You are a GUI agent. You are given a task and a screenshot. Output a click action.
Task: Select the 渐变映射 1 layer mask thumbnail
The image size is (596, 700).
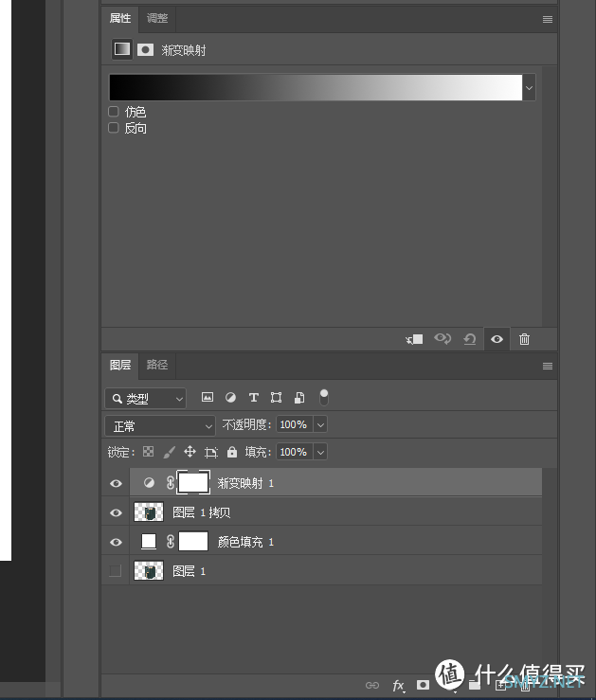pos(193,482)
